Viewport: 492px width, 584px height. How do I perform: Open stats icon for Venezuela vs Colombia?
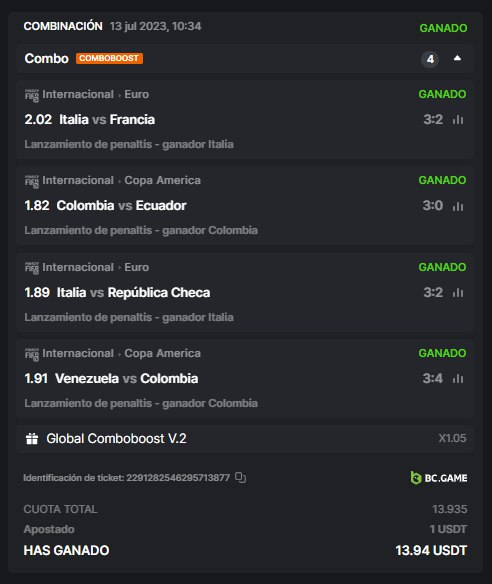coord(458,379)
